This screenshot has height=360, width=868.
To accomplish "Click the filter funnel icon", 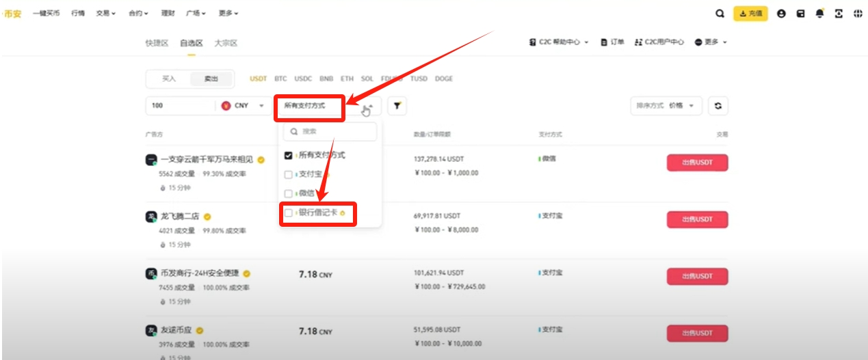I will (x=397, y=106).
